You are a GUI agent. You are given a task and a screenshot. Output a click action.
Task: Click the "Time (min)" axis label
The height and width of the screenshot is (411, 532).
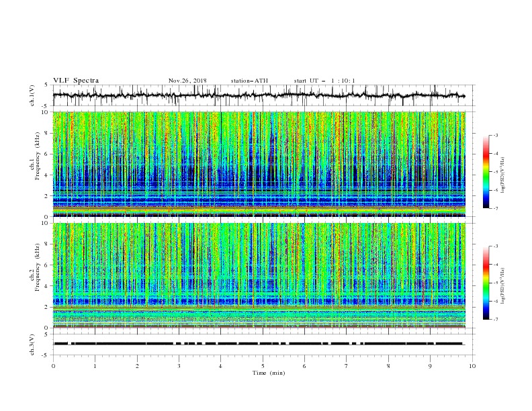click(x=269, y=373)
